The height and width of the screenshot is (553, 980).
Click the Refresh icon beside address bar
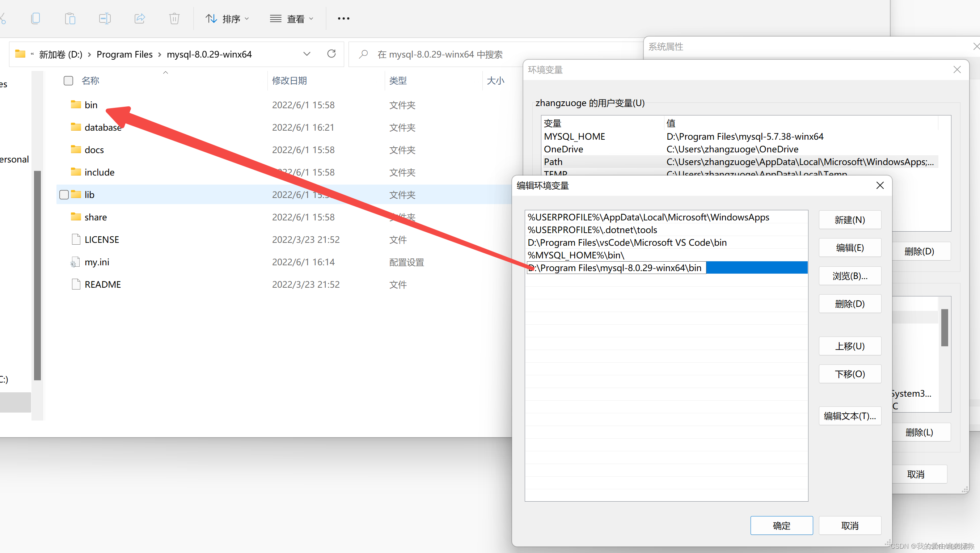pyautogui.click(x=331, y=54)
